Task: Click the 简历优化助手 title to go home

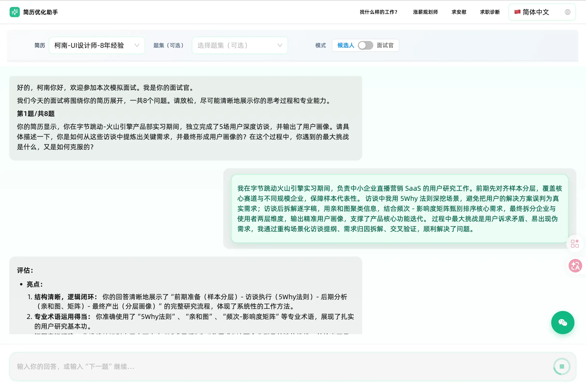Action: 41,12
